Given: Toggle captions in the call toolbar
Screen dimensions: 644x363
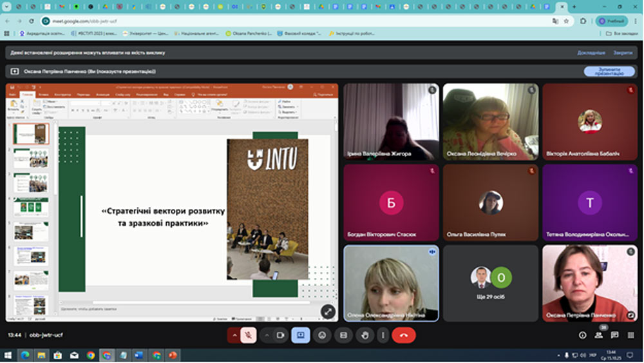Looking at the screenshot, I should 343,335.
